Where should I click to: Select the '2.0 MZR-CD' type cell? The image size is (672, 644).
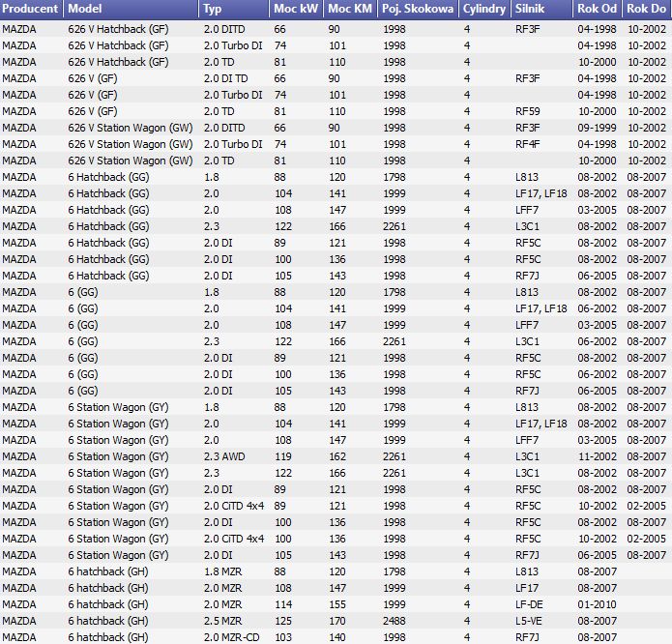232,637
